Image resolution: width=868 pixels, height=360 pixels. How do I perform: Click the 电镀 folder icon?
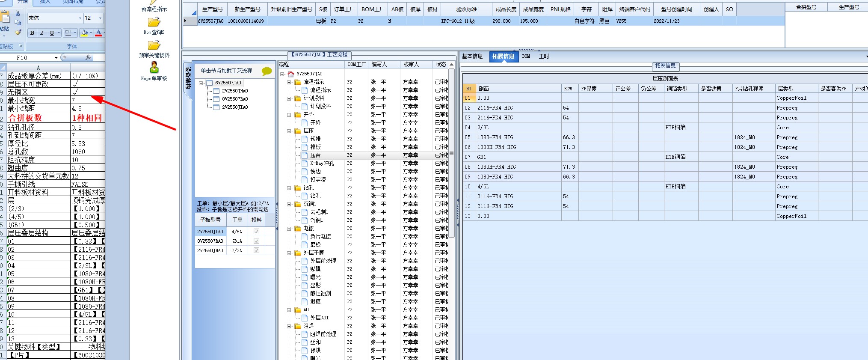pos(298,229)
